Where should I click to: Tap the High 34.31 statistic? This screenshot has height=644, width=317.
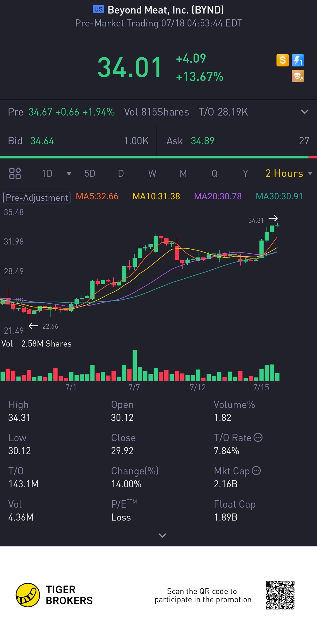pyautogui.click(x=19, y=411)
